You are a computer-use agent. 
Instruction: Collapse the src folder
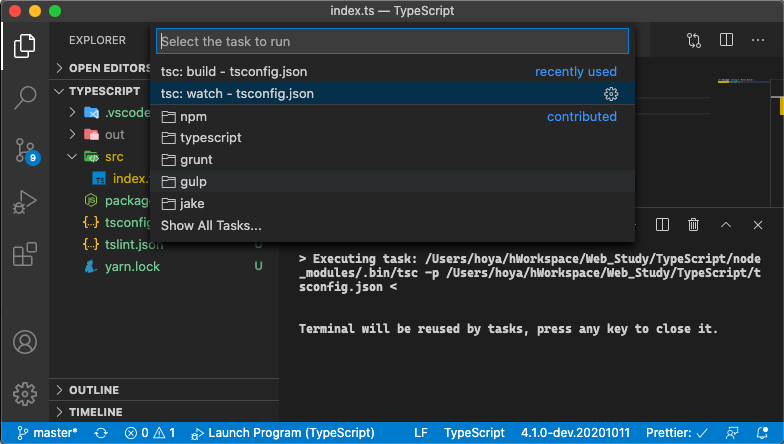coord(100,156)
